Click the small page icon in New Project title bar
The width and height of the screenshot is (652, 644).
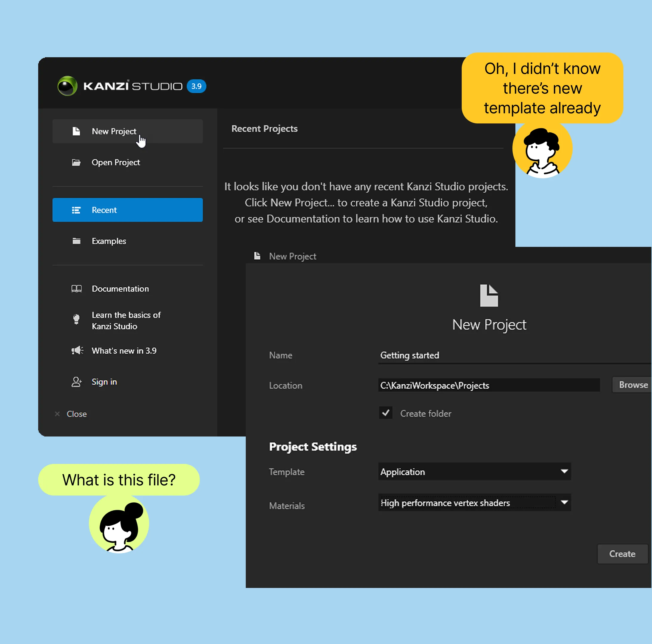257,256
